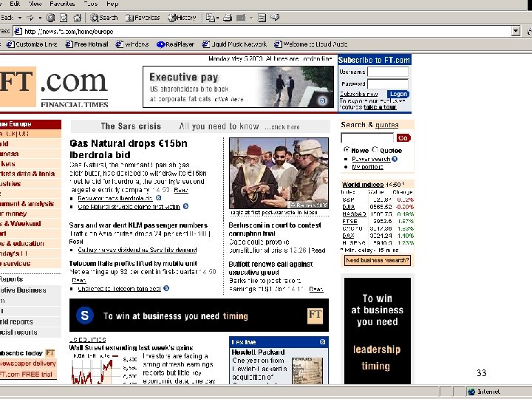Image resolution: width=532 pixels, height=399 pixels.
Task: Click the Need business research button
Action: (378, 260)
